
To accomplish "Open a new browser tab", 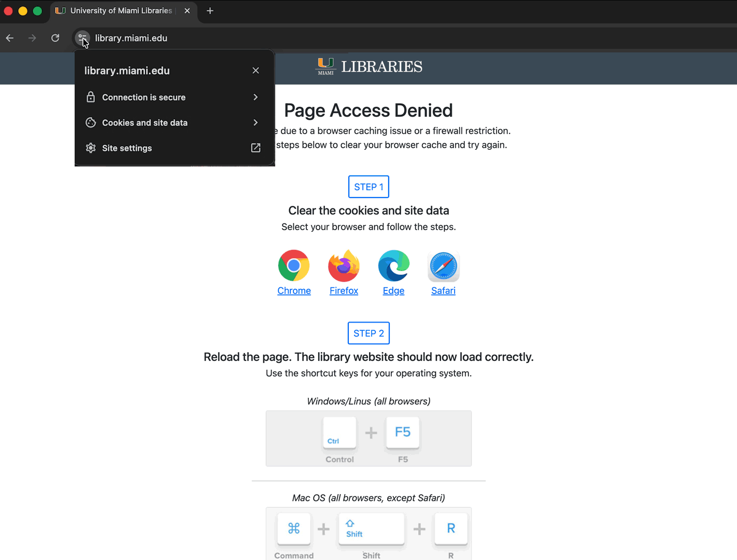I will [x=210, y=10].
